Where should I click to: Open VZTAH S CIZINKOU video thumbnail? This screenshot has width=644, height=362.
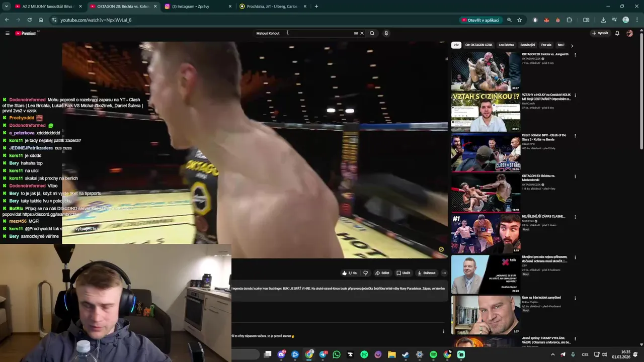tap(486, 112)
